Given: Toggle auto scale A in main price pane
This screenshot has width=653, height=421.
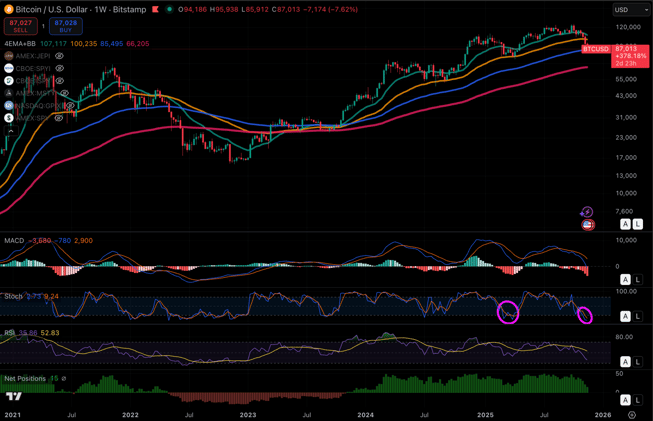Looking at the screenshot, I should 625,224.
